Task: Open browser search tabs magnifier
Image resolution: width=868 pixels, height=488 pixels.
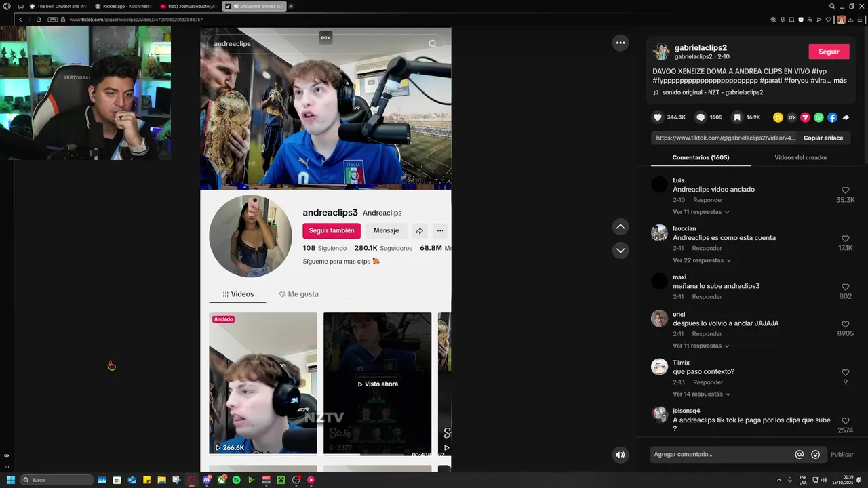Action: pyautogui.click(x=832, y=6)
